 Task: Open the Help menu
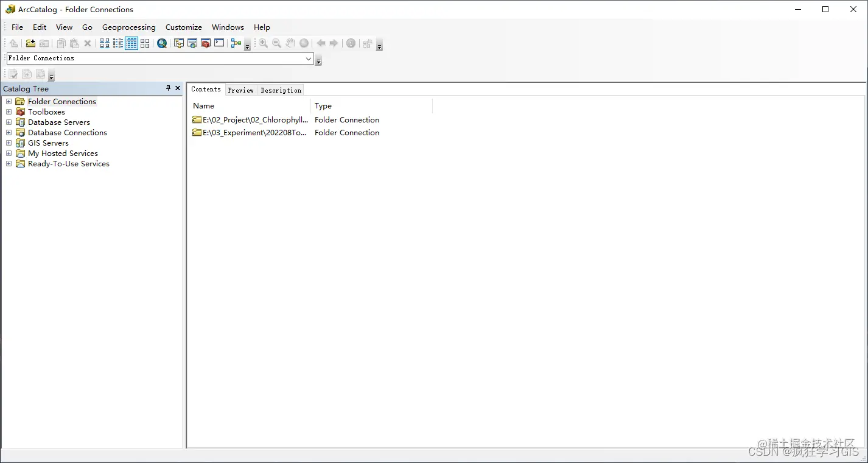click(x=262, y=27)
